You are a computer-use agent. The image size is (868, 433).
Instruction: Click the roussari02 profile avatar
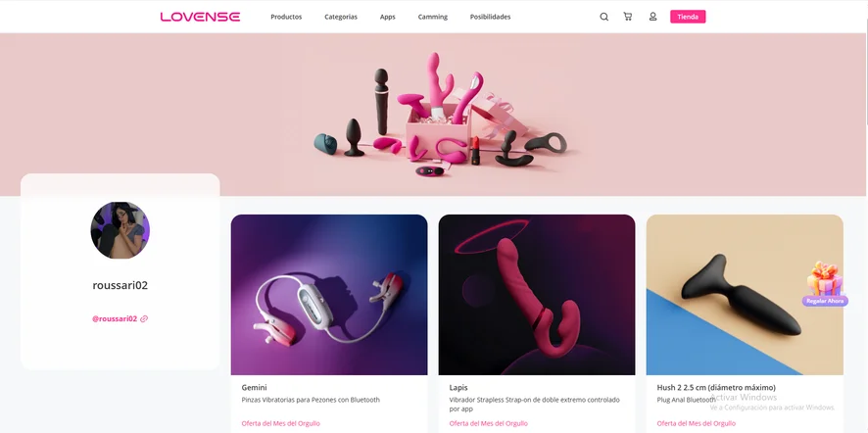pos(121,230)
